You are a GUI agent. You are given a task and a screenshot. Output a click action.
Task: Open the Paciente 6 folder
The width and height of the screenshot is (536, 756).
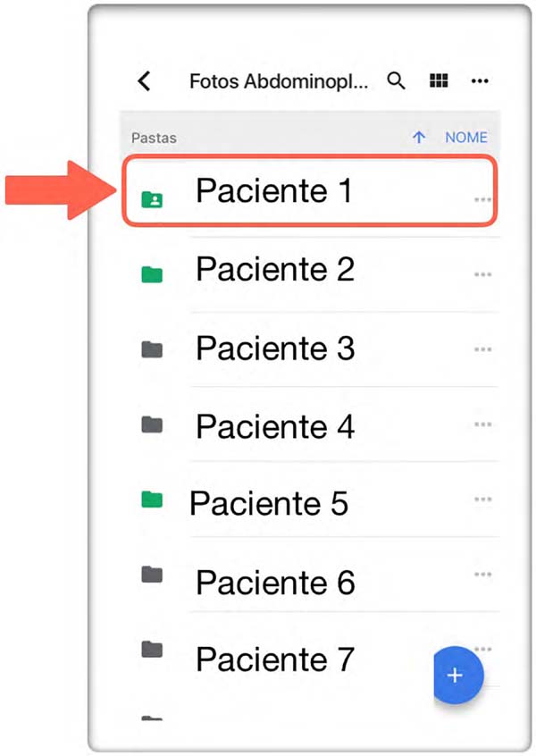pyautogui.click(x=276, y=582)
